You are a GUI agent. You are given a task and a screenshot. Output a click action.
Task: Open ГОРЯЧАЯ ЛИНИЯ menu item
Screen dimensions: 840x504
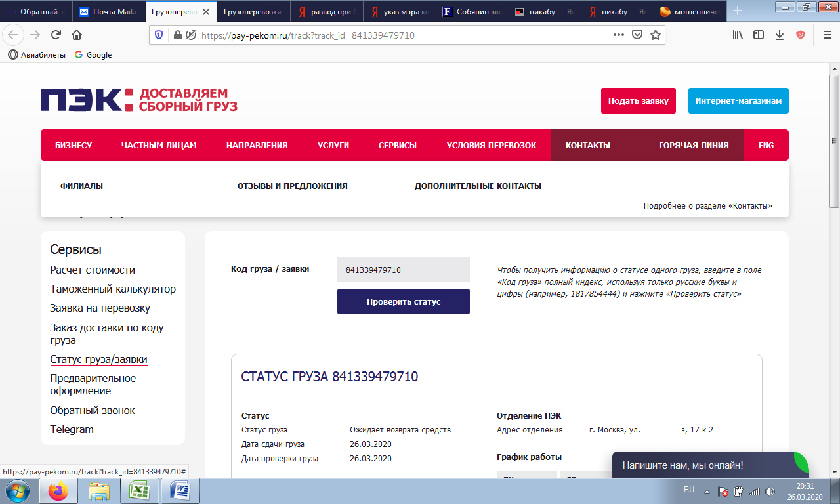click(x=694, y=145)
